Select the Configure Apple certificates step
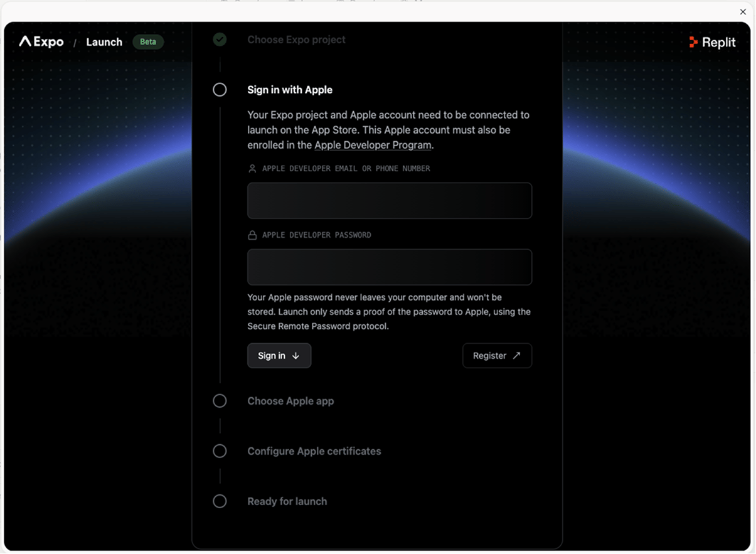The width and height of the screenshot is (756, 554). point(314,451)
